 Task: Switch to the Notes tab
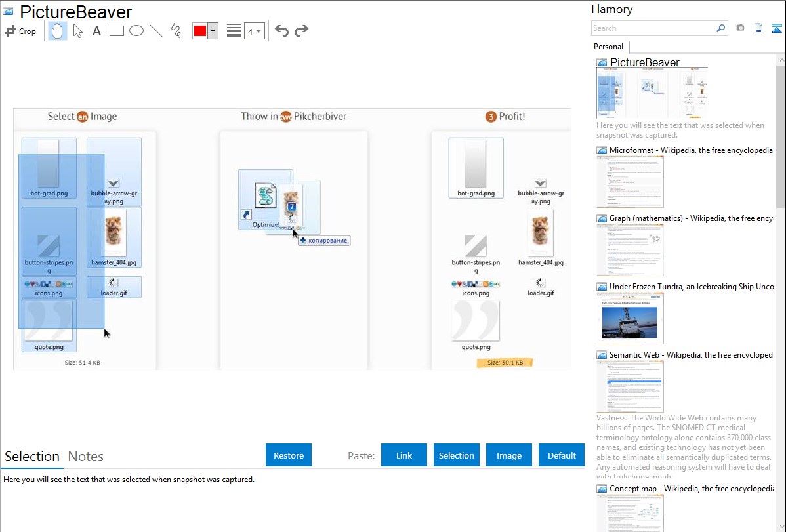click(86, 457)
